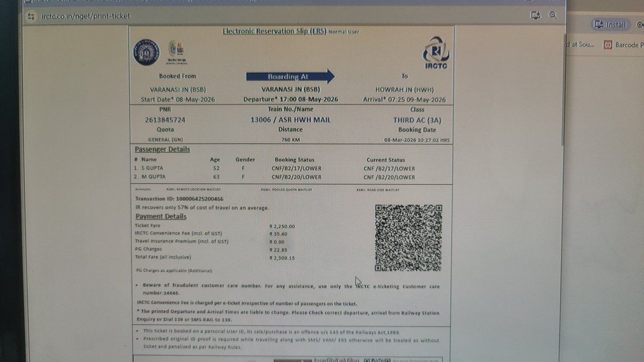The image size is (644, 362).
Task: Click the Payment Details heading
Action: coord(161,217)
